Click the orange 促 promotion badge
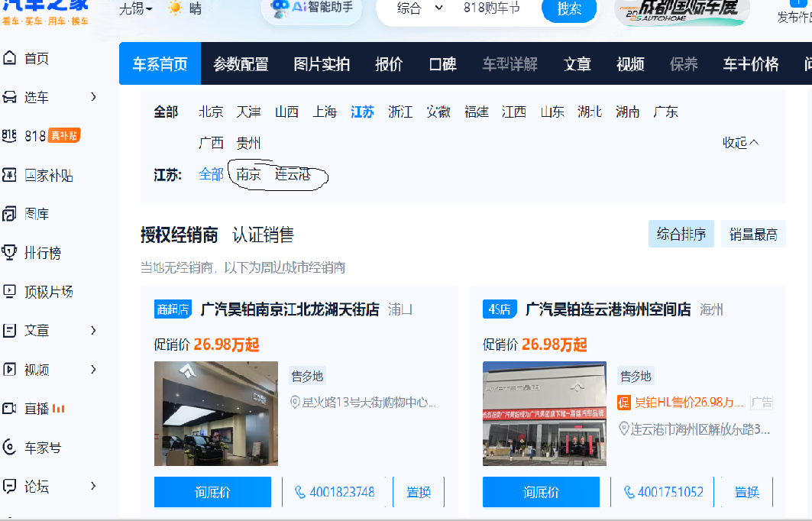Image resolution: width=812 pixels, height=521 pixels. [624, 403]
